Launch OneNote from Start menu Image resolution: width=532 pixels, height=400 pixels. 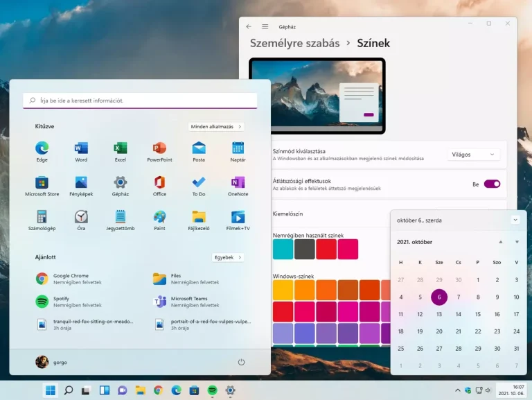click(238, 186)
